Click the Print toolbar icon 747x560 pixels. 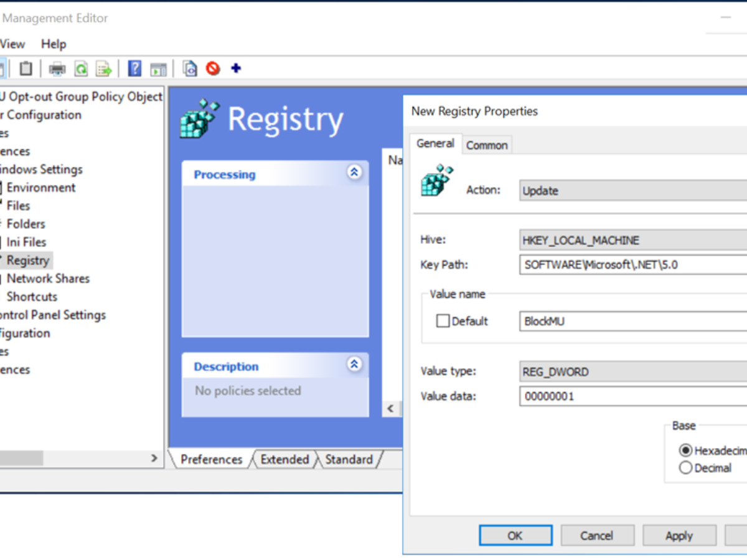57,68
